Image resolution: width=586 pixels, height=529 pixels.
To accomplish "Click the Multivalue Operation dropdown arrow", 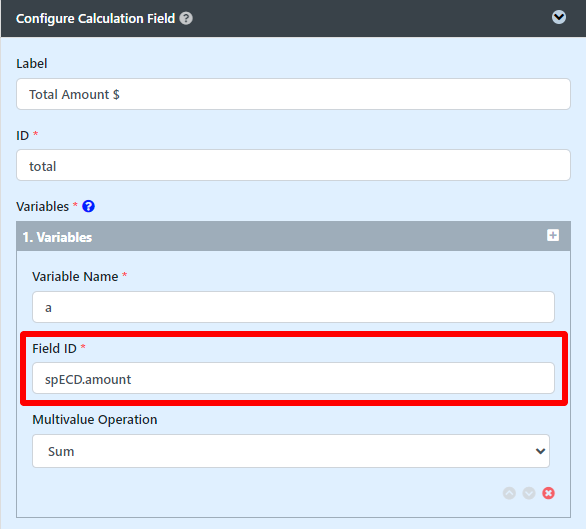I will tap(540, 451).
